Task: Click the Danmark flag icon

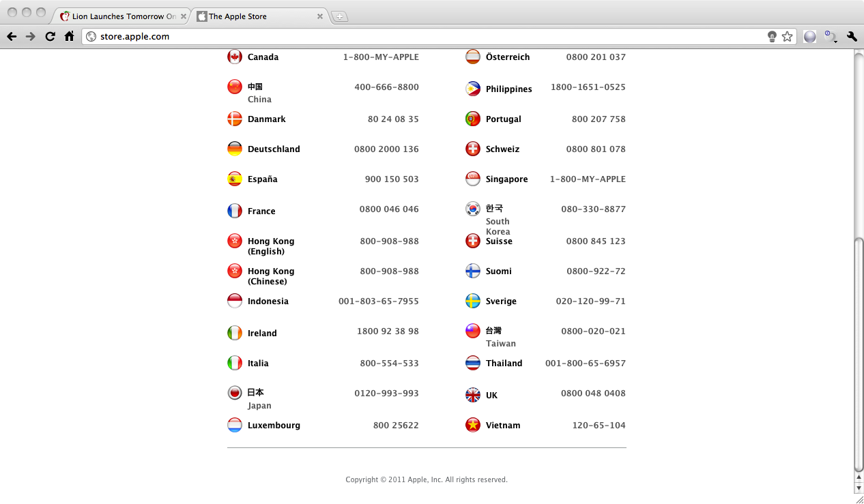Action: coord(235,119)
